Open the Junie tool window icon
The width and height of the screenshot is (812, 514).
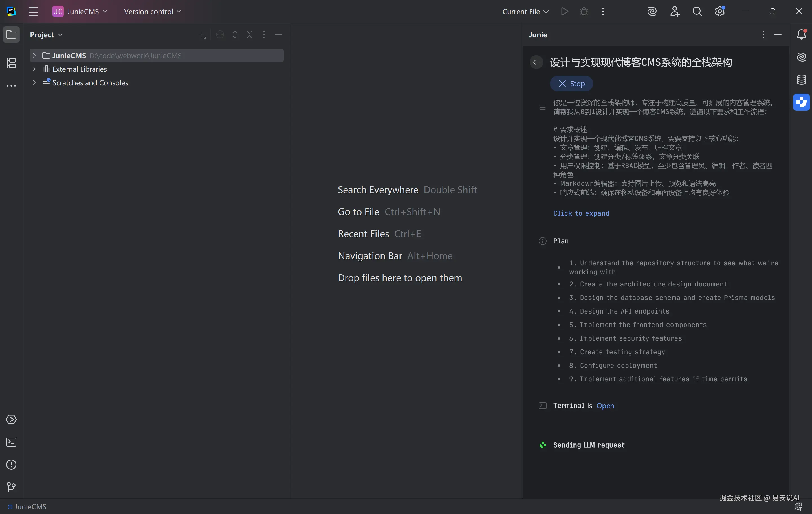[801, 102]
